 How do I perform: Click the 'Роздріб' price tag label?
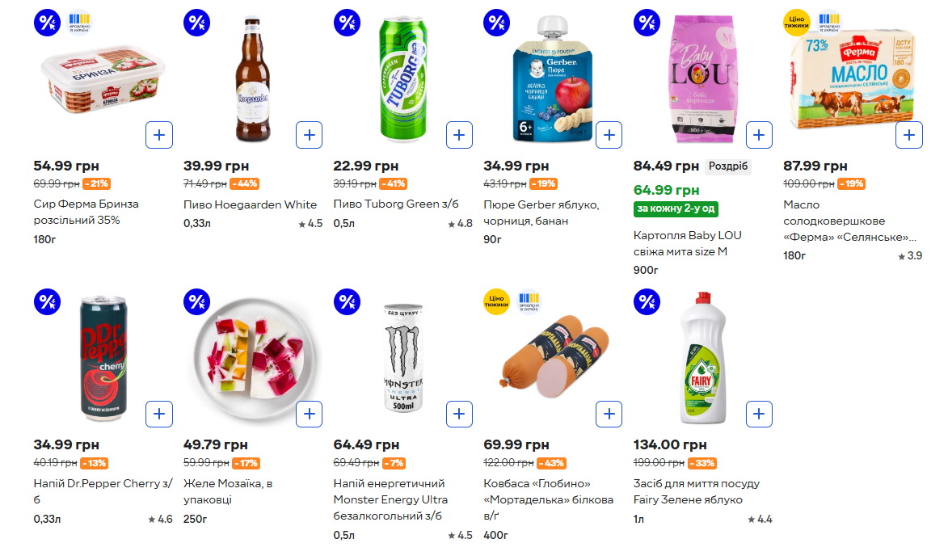[728, 166]
